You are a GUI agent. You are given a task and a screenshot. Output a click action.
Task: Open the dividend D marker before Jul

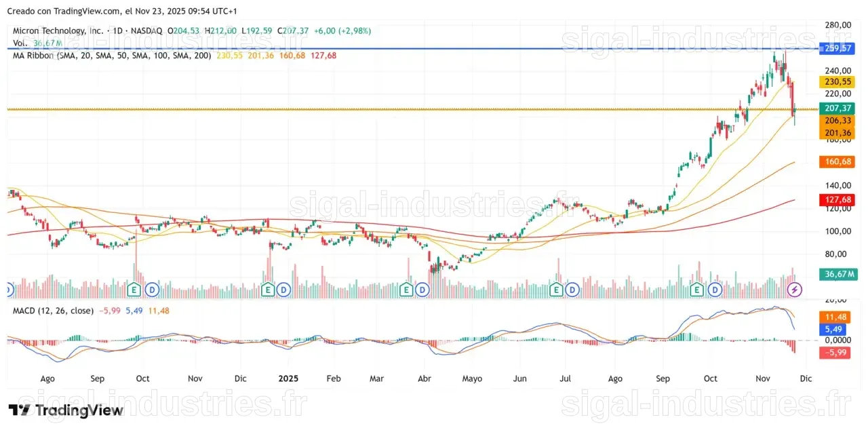pyautogui.click(x=573, y=290)
